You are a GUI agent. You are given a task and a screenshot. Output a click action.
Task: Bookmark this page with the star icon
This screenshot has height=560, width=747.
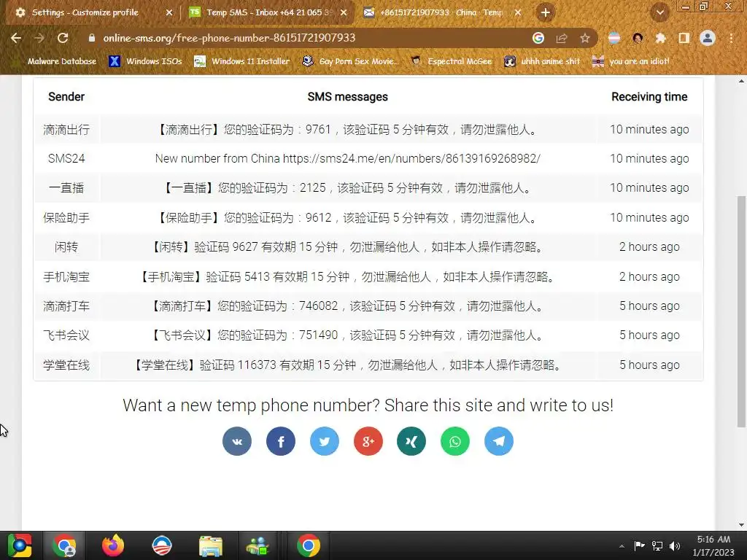tap(585, 38)
